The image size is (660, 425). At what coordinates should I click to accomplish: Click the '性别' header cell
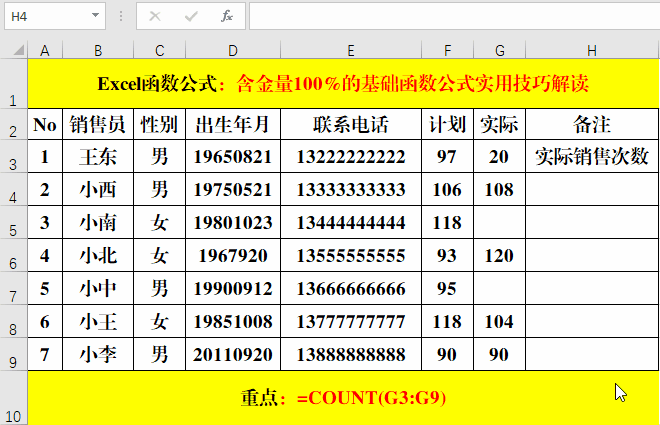point(160,124)
